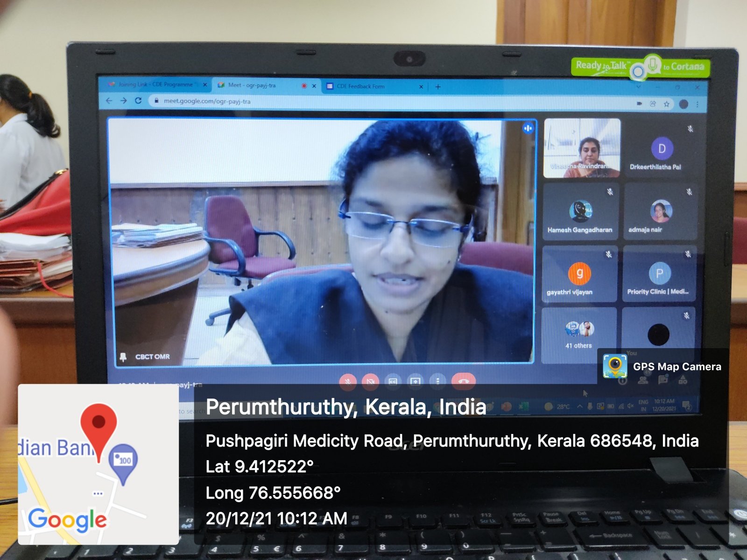
Task: Click the present screen button
Action: 415,381
